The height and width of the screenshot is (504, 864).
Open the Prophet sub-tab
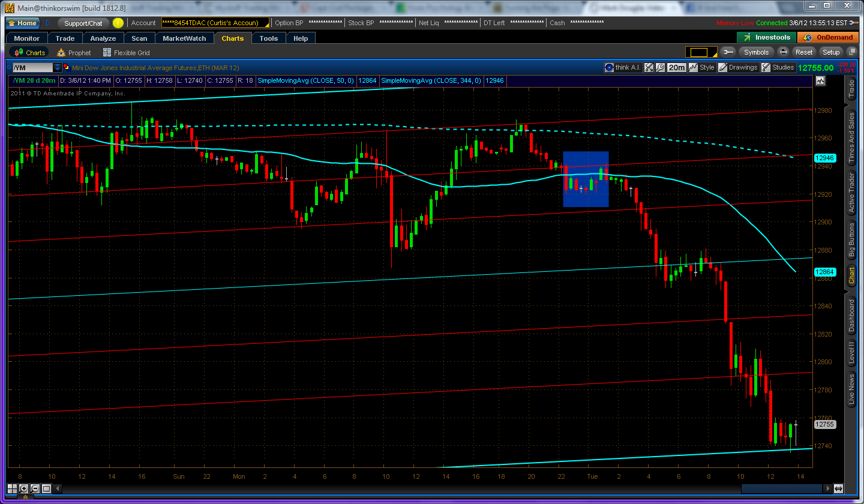pos(74,53)
